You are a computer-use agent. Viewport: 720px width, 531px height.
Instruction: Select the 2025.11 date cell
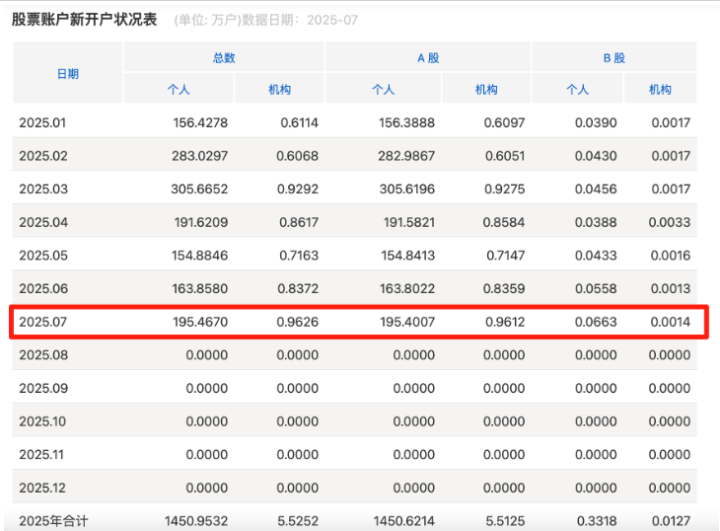41,454
